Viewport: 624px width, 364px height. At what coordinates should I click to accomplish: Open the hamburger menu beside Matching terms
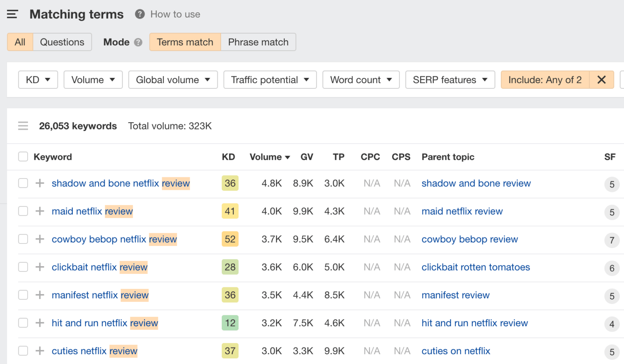point(13,14)
